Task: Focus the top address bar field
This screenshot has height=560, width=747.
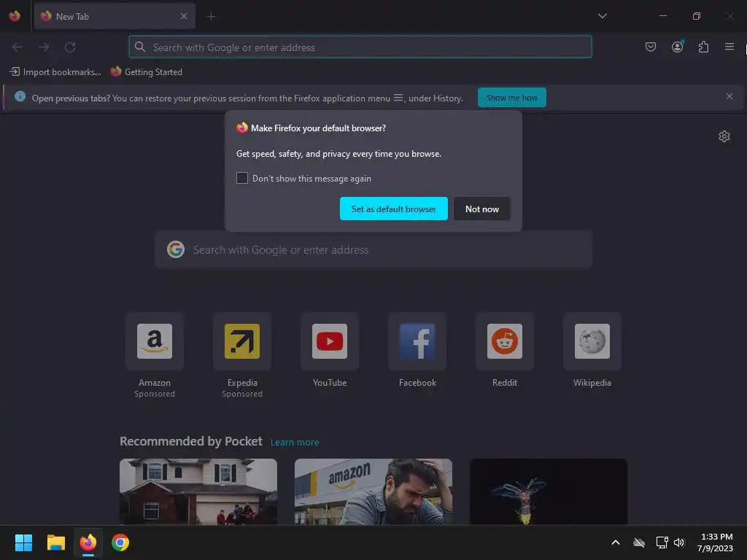Action: pyautogui.click(x=360, y=47)
